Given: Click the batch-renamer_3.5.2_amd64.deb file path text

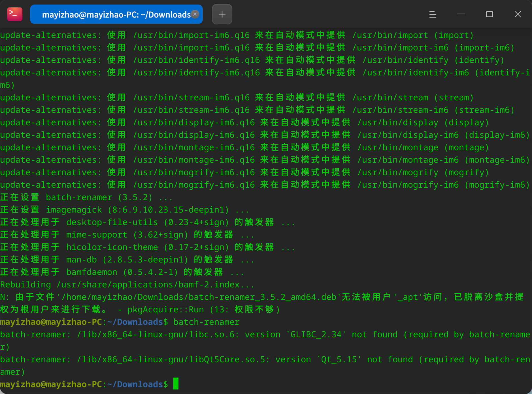Looking at the screenshot, I should pyautogui.click(x=199, y=297).
